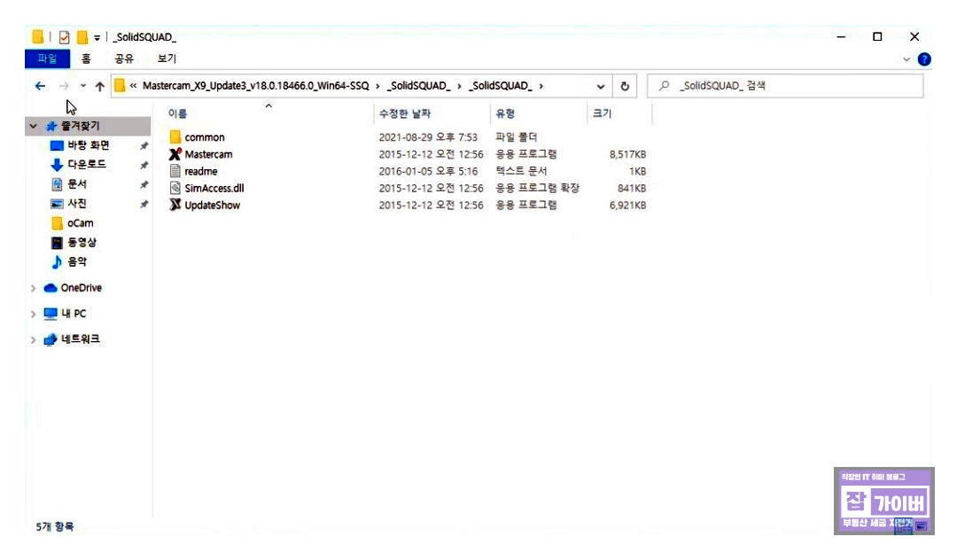
Task: Select OneDrive in the navigation pane
Action: (x=81, y=288)
